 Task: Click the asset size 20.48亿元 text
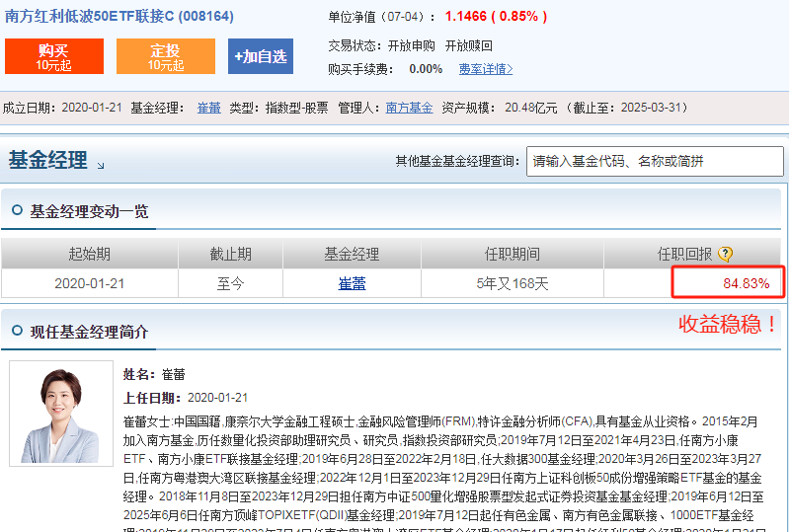pyautogui.click(x=531, y=108)
